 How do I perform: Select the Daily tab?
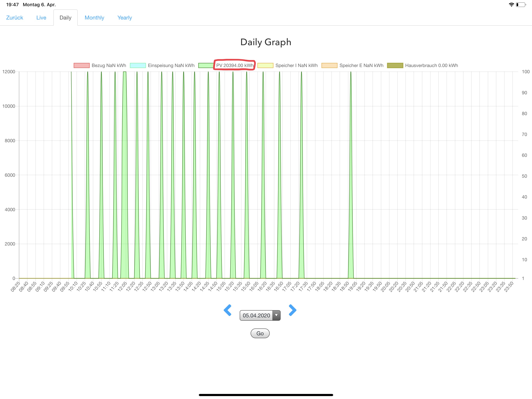pos(65,18)
